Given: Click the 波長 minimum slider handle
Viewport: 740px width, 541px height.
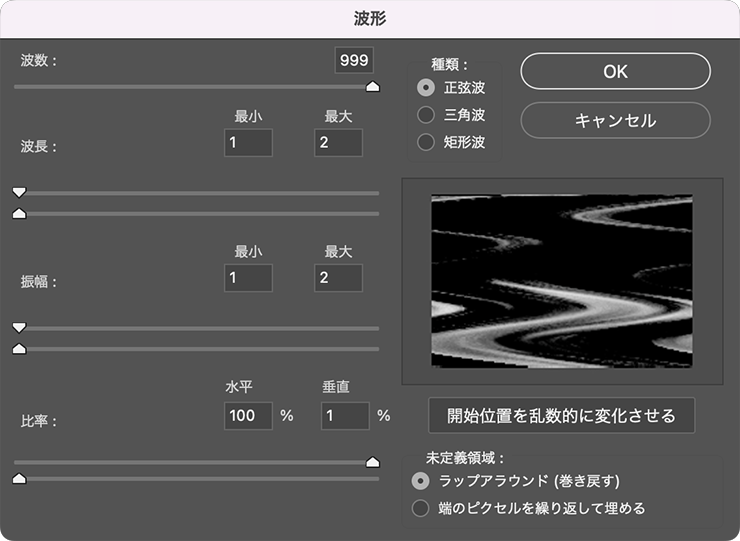Looking at the screenshot, I should (x=19, y=192).
